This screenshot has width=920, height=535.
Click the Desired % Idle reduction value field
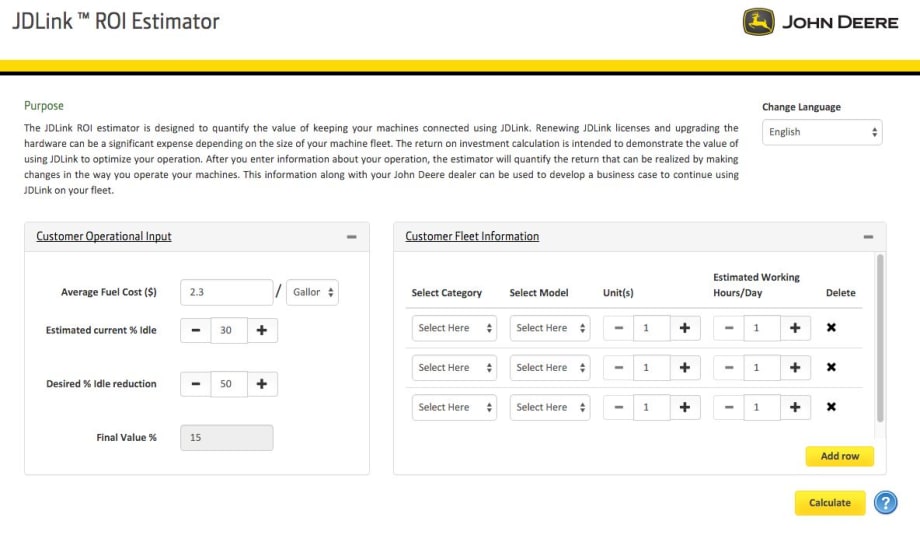point(229,384)
